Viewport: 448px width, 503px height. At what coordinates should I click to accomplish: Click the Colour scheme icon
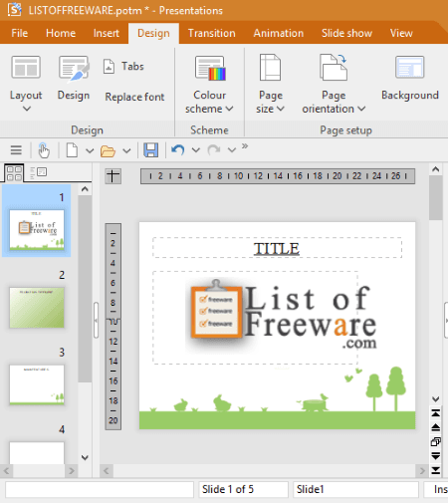(x=210, y=68)
